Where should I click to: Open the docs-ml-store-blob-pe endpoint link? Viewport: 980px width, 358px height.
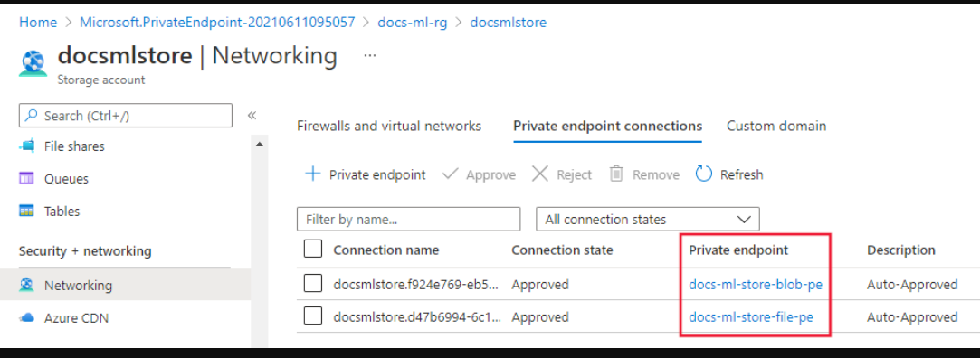(755, 285)
